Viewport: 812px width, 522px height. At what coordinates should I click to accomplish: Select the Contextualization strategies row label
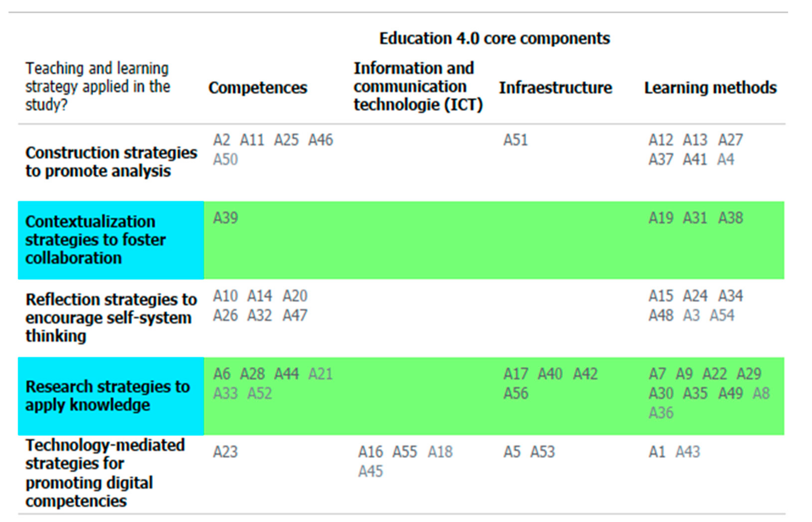coord(95,240)
